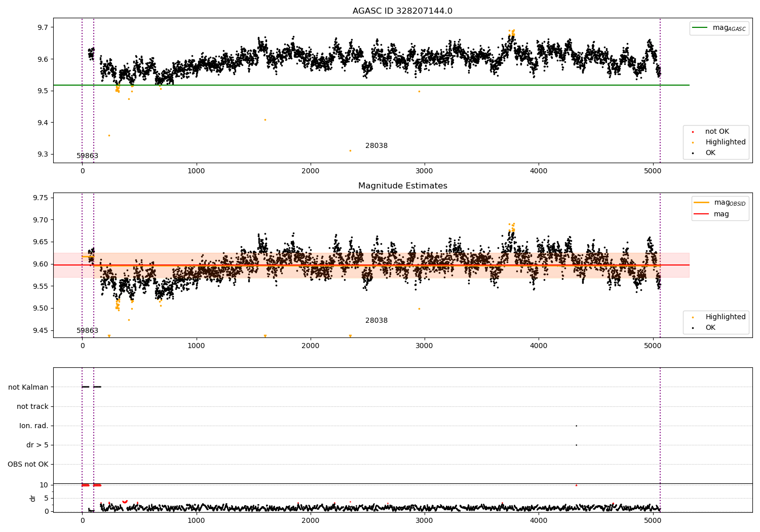Click the 'Magnitude Estimates' plot title
760x532 pixels.
tap(402, 186)
